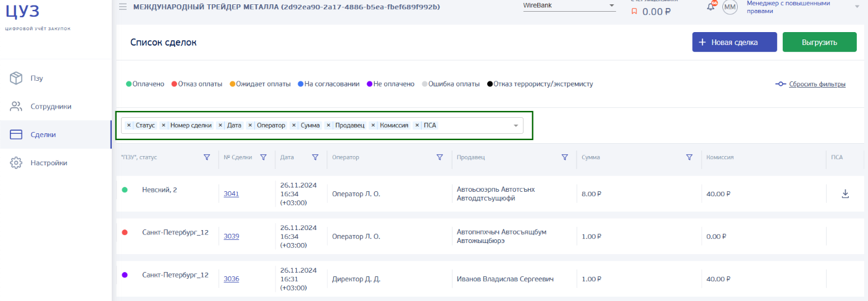Remove the Комиссия column tag
Viewport: 868px width, 301px height.
[373, 125]
